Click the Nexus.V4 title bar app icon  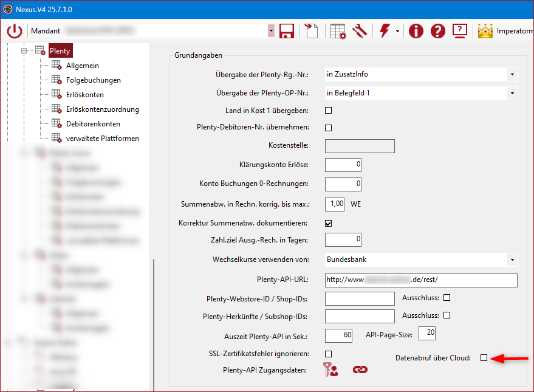[x=8, y=10]
